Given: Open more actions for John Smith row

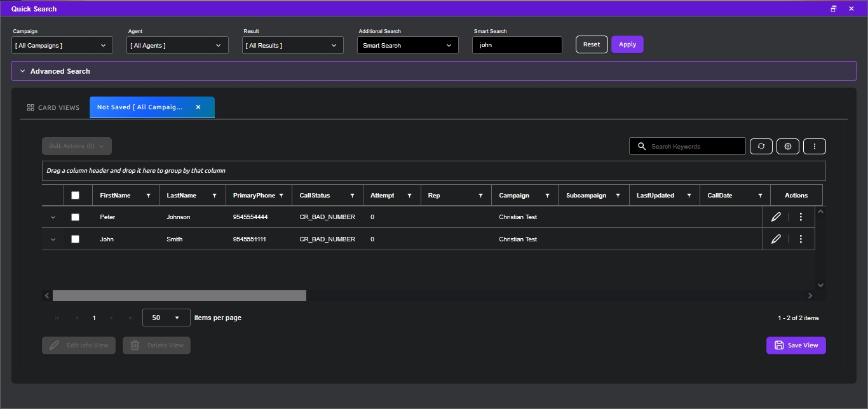Looking at the screenshot, I should click(801, 239).
